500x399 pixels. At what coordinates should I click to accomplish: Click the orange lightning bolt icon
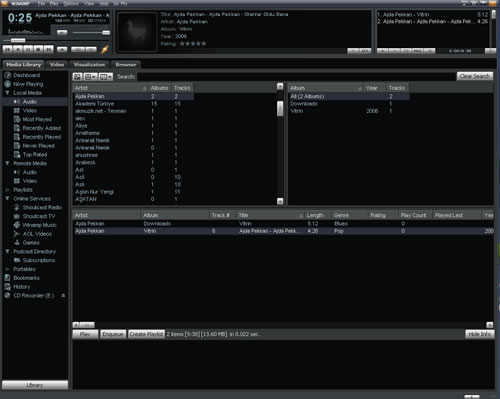(105, 49)
